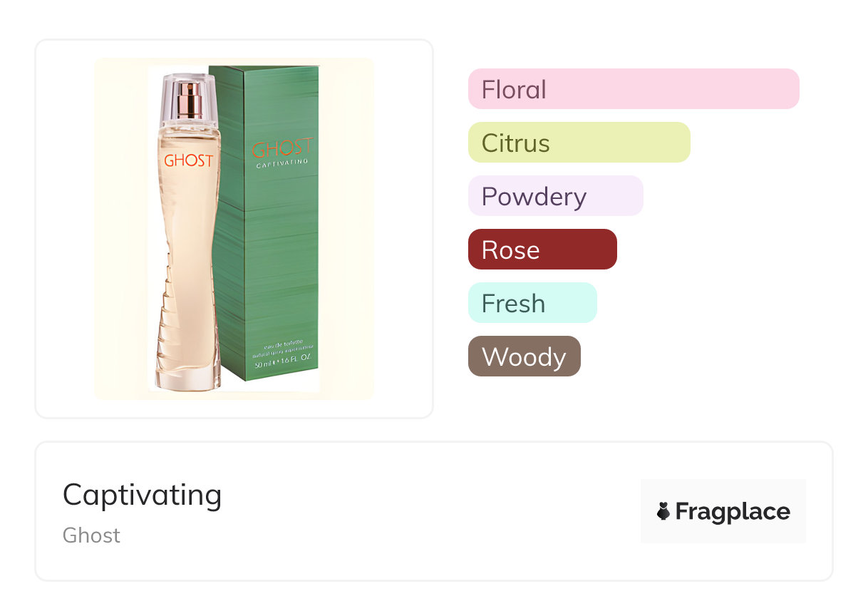Click the word Floral inside pink bar
Image resolution: width=868 pixels, height=616 pixels.
click(x=514, y=90)
